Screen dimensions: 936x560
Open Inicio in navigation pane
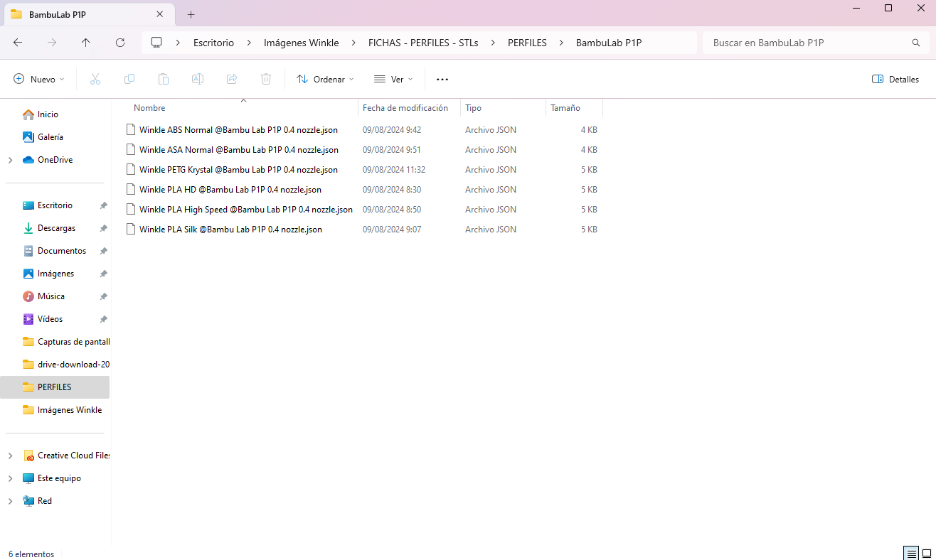(x=48, y=114)
